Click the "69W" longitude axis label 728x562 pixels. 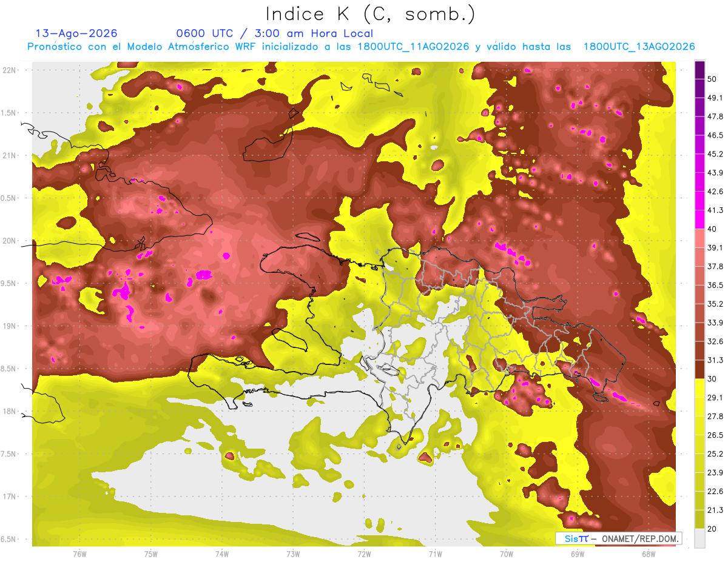coord(577,554)
